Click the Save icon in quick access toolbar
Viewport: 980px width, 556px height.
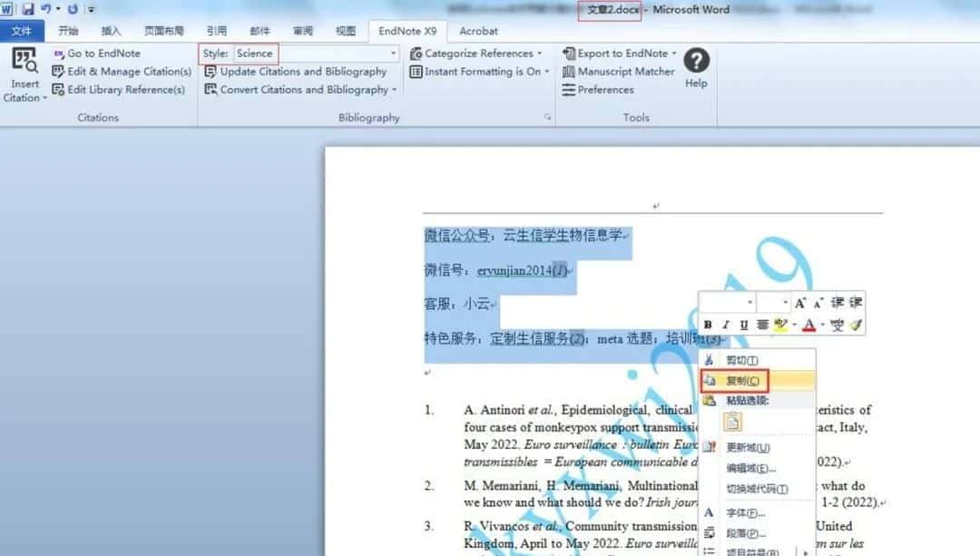[x=27, y=9]
